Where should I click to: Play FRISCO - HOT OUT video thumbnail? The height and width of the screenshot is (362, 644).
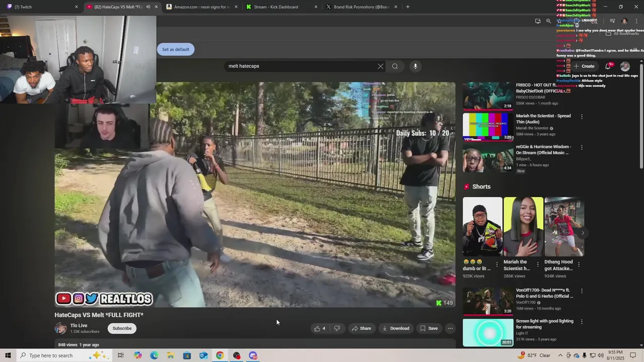[488, 96]
